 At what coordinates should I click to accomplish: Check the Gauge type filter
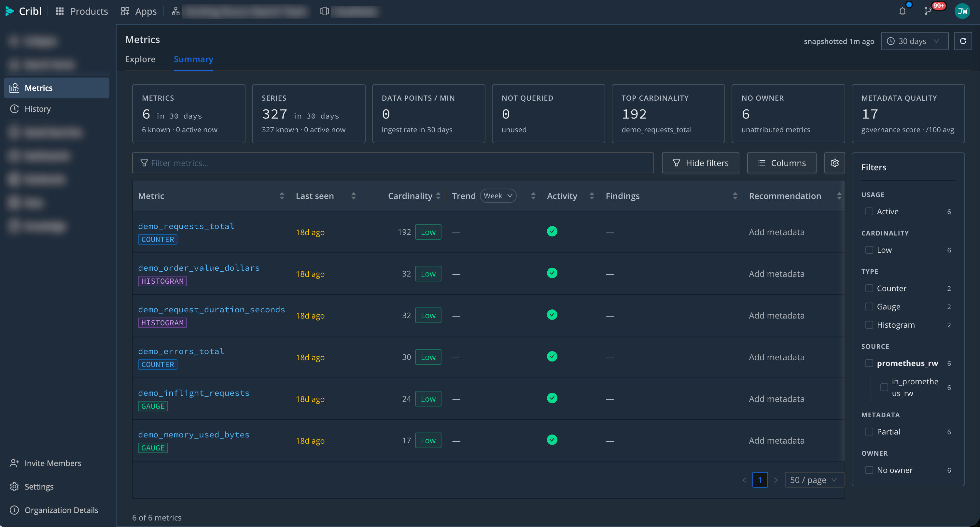tap(869, 307)
